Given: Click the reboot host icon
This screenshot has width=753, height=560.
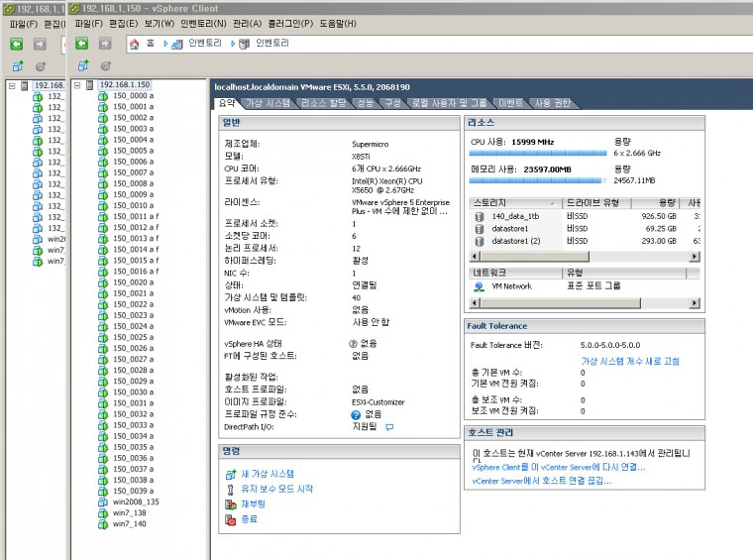Looking at the screenshot, I should pyautogui.click(x=231, y=504).
